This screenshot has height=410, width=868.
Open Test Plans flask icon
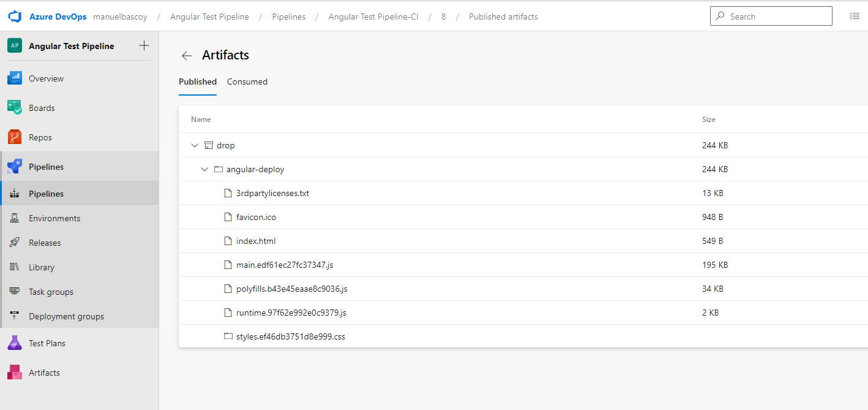(15, 343)
